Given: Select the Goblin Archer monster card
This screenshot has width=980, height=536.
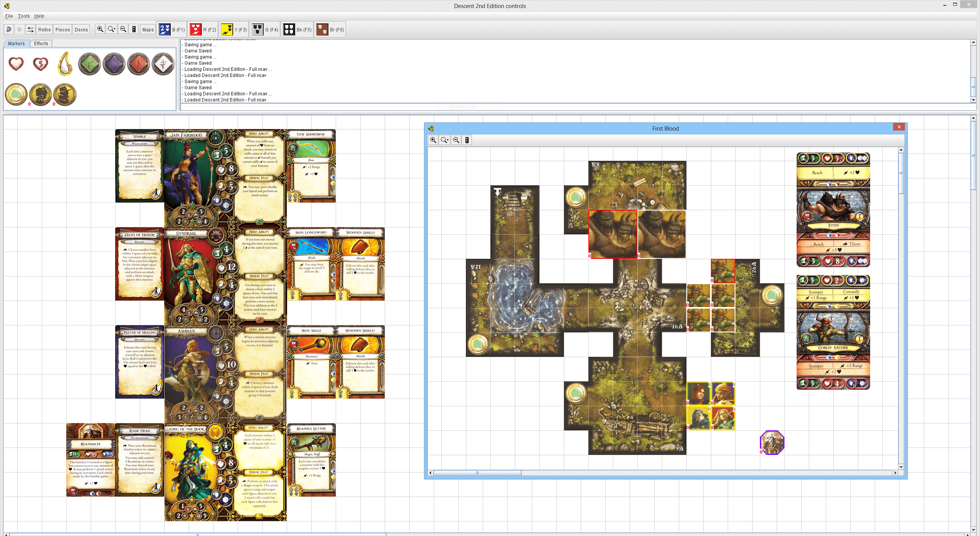Looking at the screenshot, I should 833,332.
